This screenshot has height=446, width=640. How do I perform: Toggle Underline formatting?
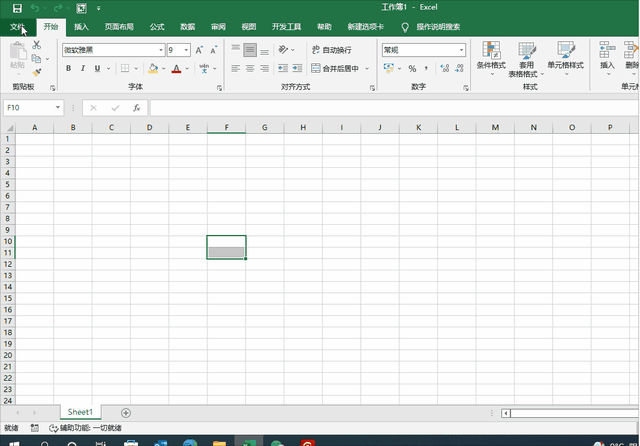pos(97,68)
